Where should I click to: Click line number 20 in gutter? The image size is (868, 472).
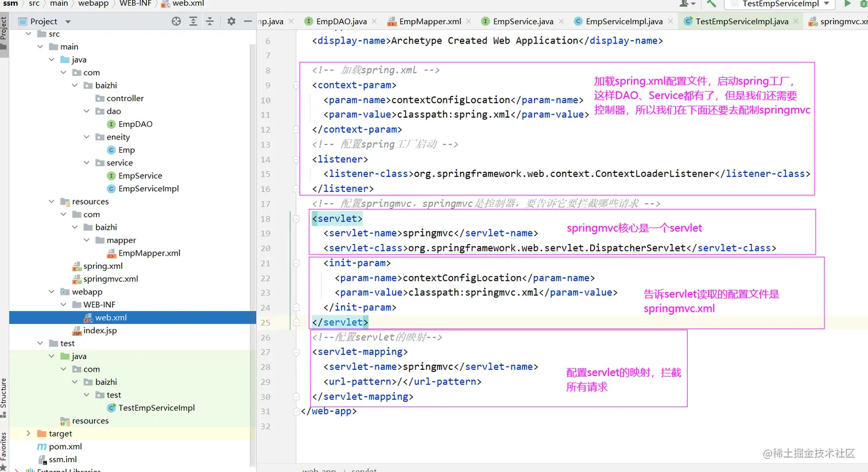click(265, 248)
